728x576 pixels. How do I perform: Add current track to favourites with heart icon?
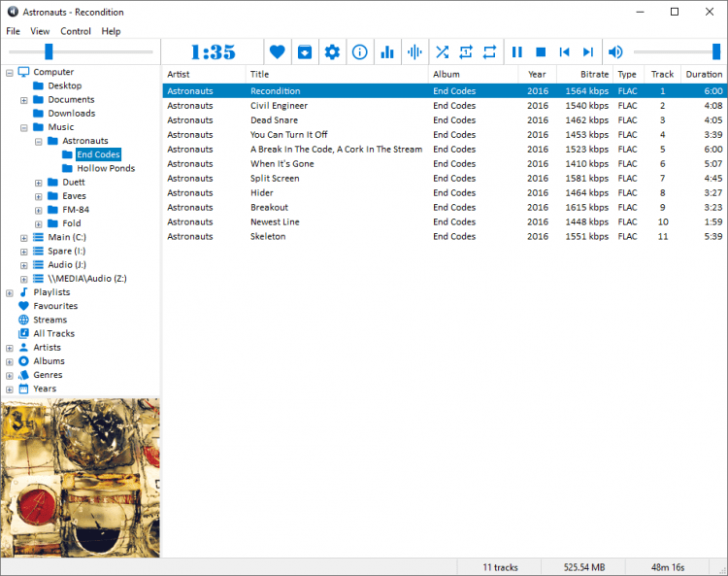(x=278, y=52)
